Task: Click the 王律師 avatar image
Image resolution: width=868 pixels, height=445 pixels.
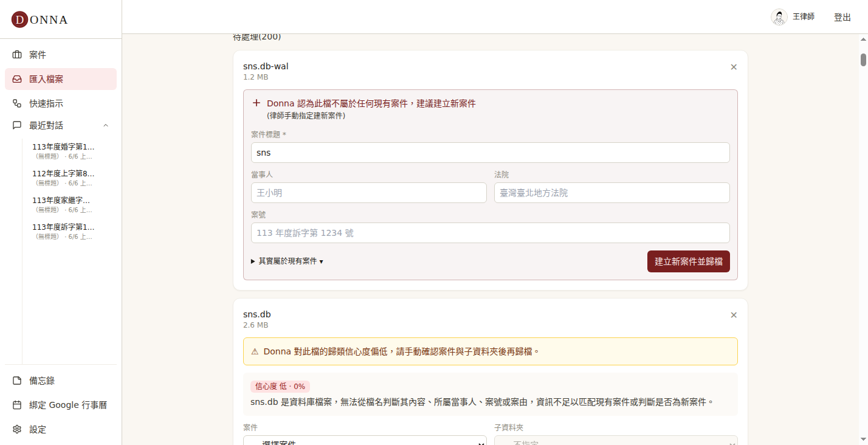Action: tap(779, 17)
